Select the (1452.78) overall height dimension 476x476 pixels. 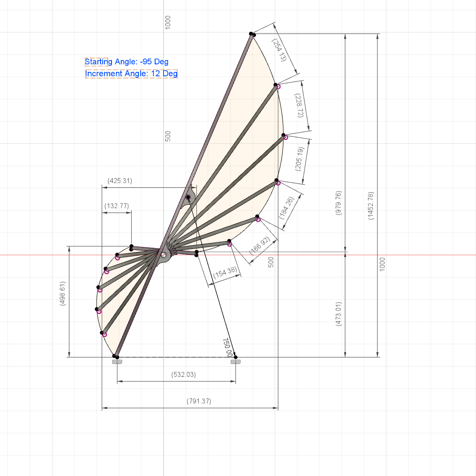pyautogui.click(x=371, y=205)
